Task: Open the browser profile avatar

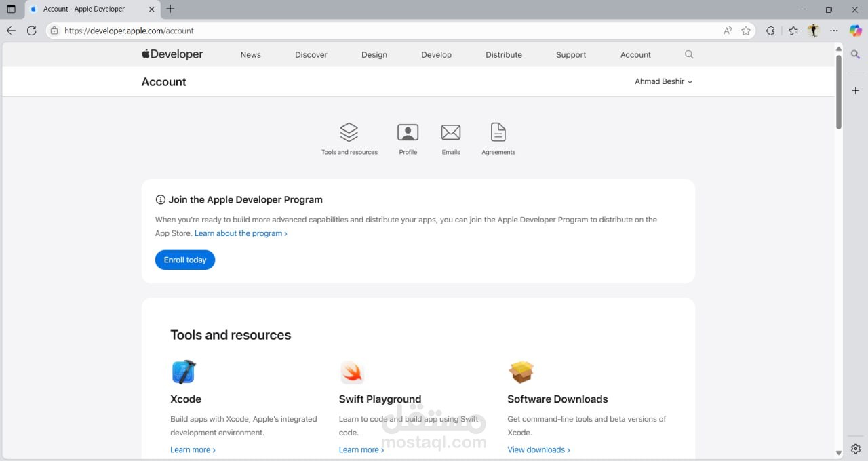Action: 814,31
